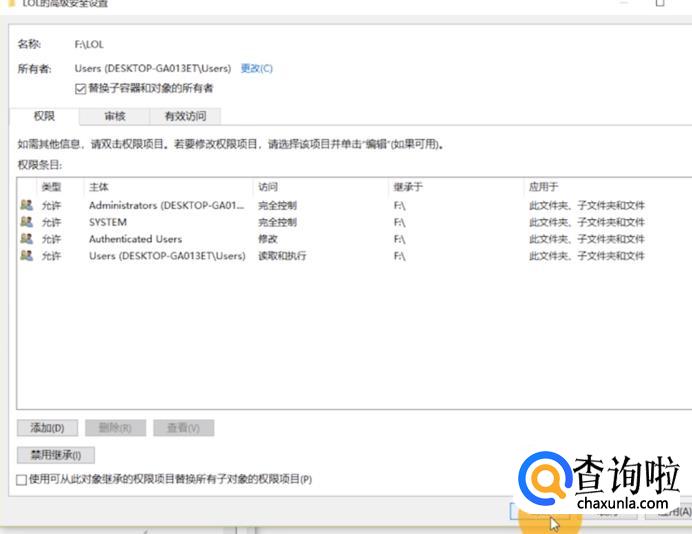Click the user icon beside the Administrators entry
This screenshot has width=692, height=534.
[26, 205]
